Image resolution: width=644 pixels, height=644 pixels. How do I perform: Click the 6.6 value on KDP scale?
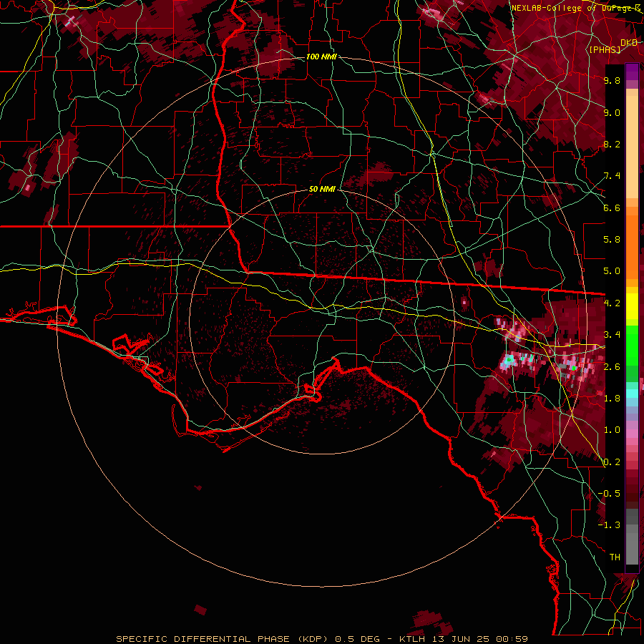tap(612, 208)
